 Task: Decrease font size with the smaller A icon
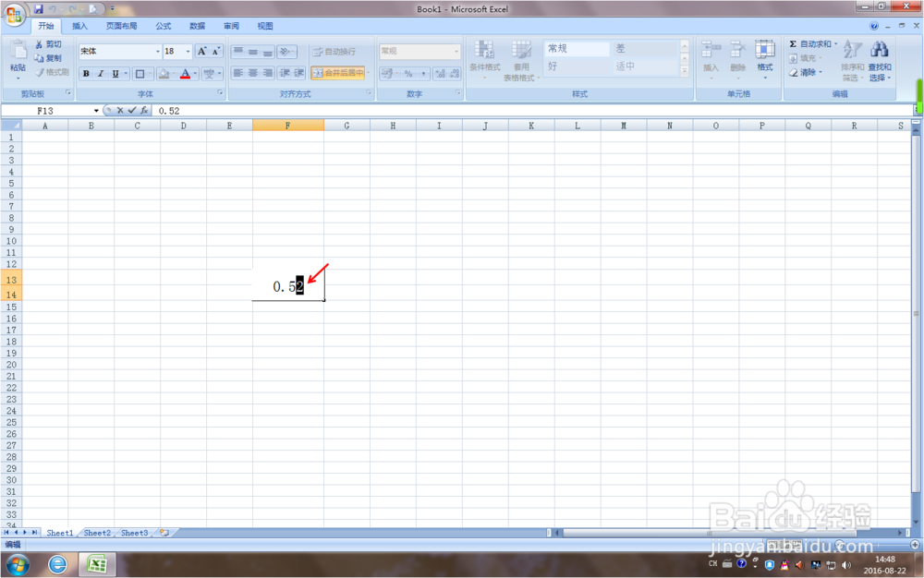click(215, 51)
